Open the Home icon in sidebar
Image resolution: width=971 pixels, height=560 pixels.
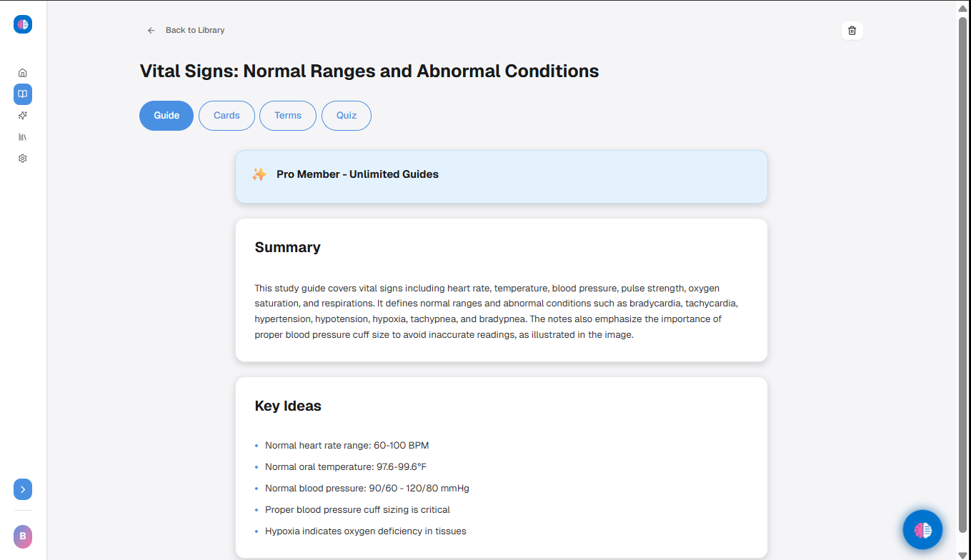point(22,72)
